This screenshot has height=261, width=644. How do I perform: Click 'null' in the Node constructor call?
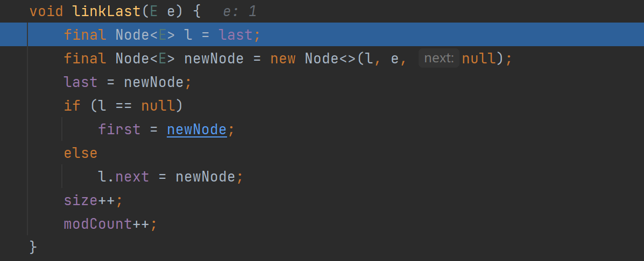pos(479,59)
